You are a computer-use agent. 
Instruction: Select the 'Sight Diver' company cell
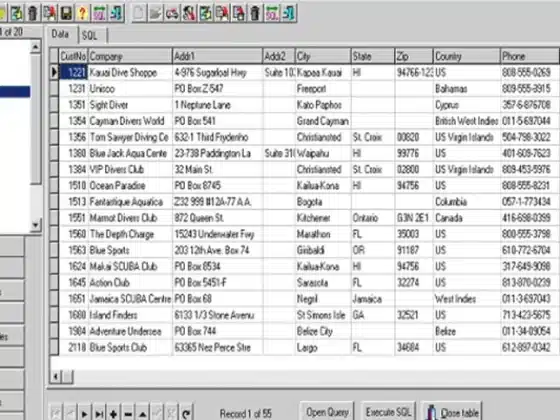tap(130, 105)
